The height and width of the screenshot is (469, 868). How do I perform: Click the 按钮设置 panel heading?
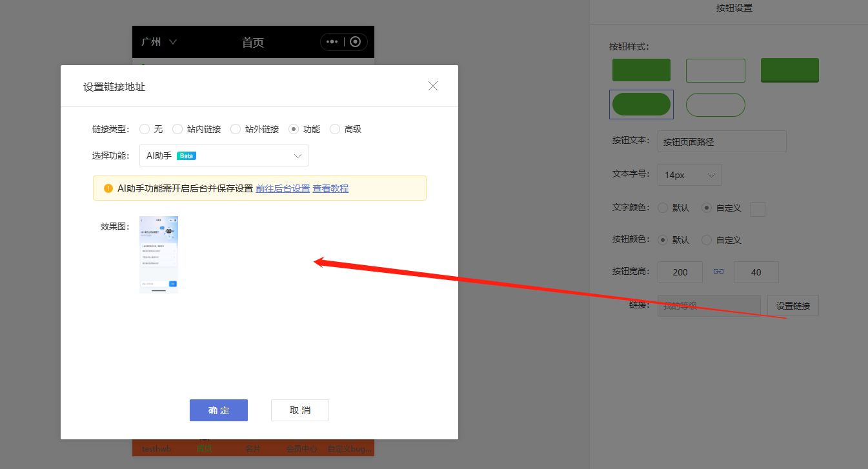[734, 8]
